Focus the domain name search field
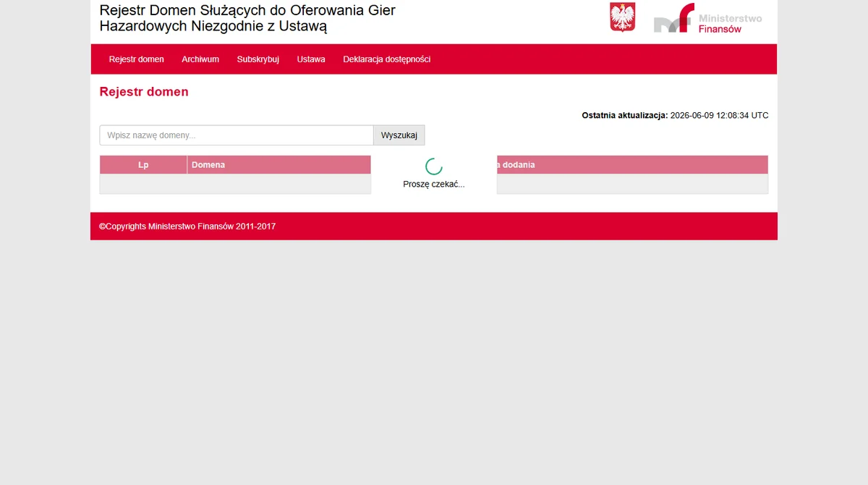Viewport: 868px width, 485px height. click(237, 135)
